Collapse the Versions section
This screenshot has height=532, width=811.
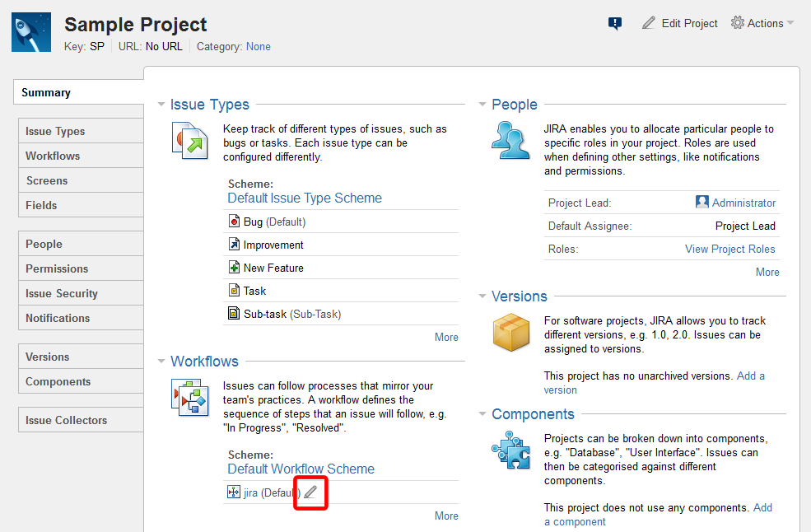[482, 296]
